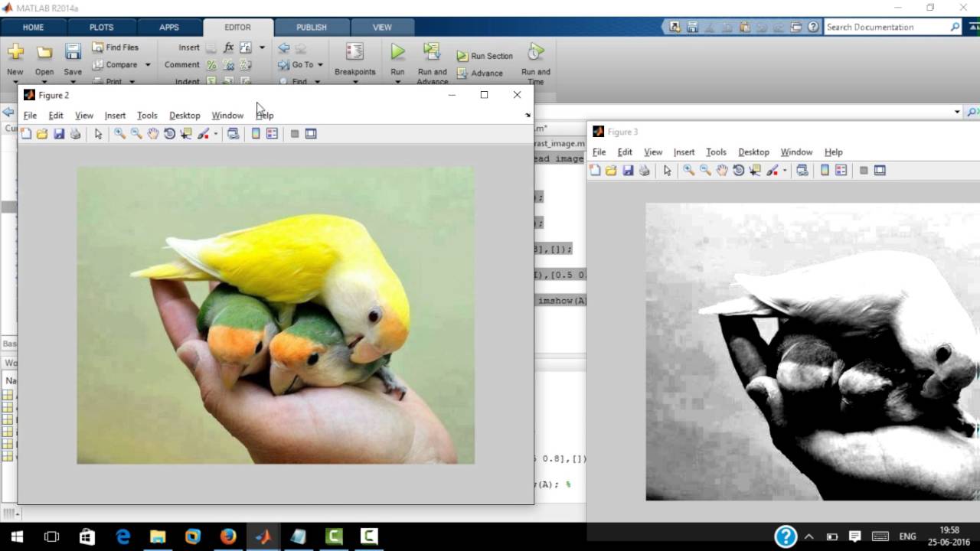The image size is (980, 551).
Task: Switch to the VIEW ribbon tab
Action: click(x=382, y=28)
